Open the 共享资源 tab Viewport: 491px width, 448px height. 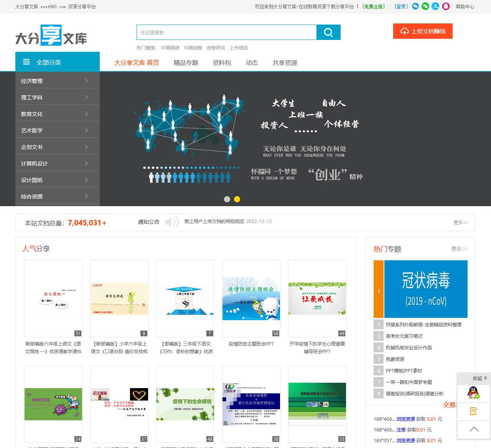pyautogui.click(x=285, y=63)
